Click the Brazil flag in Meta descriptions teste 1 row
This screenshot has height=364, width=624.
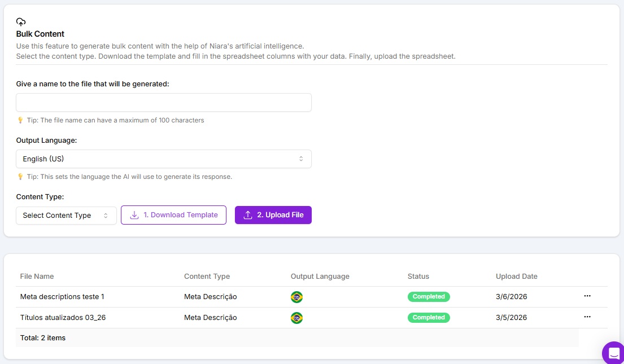[x=296, y=297]
